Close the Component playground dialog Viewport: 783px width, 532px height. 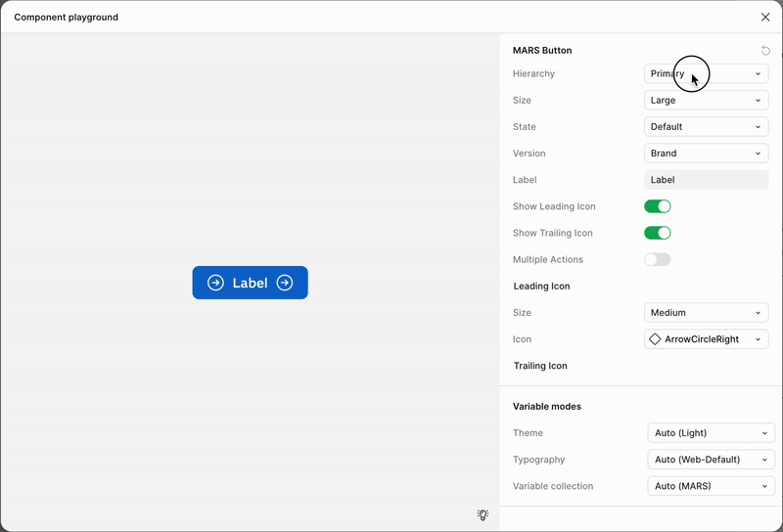pos(765,17)
